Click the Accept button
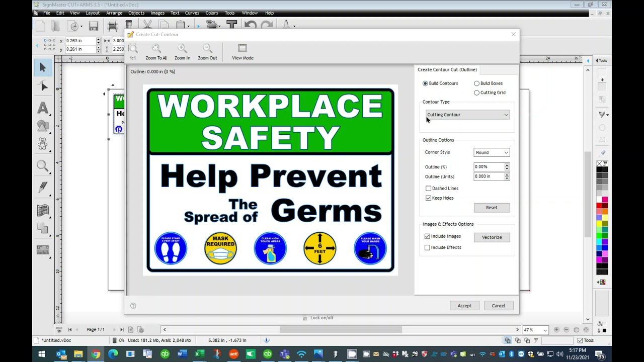The width and height of the screenshot is (644, 362). pos(464,306)
